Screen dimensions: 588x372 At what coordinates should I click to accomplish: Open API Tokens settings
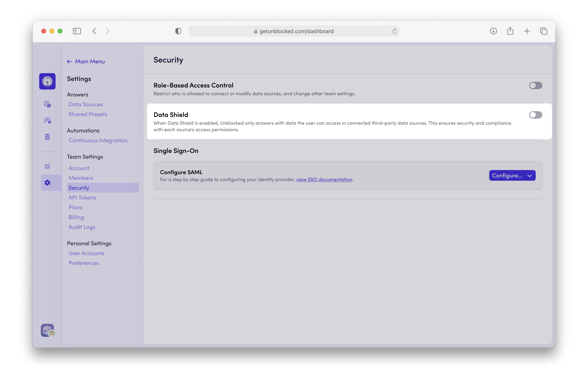pos(82,197)
